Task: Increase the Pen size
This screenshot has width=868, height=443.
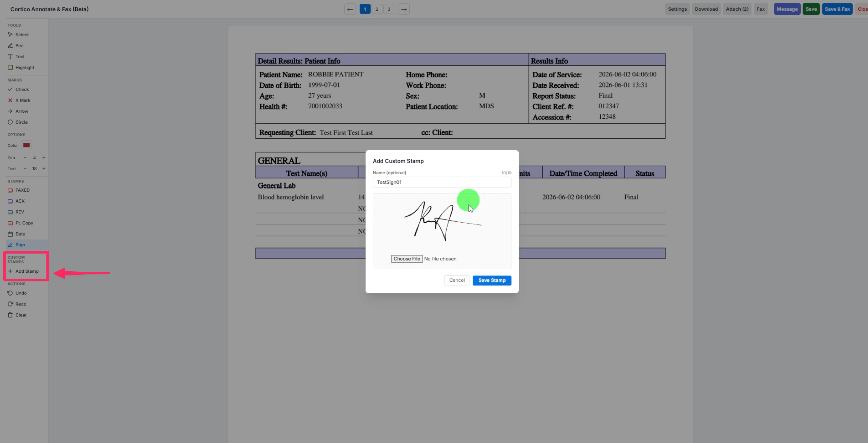Action: [44, 158]
